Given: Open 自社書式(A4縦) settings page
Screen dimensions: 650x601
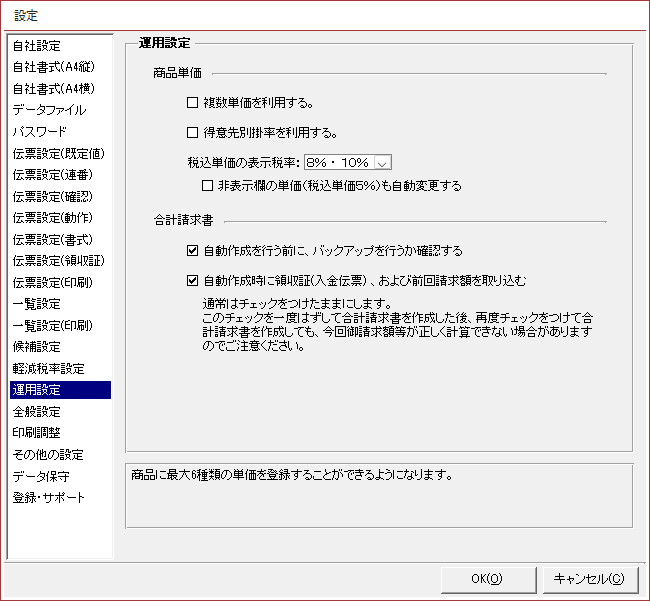Looking at the screenshot, I should (x=60, y=67).
